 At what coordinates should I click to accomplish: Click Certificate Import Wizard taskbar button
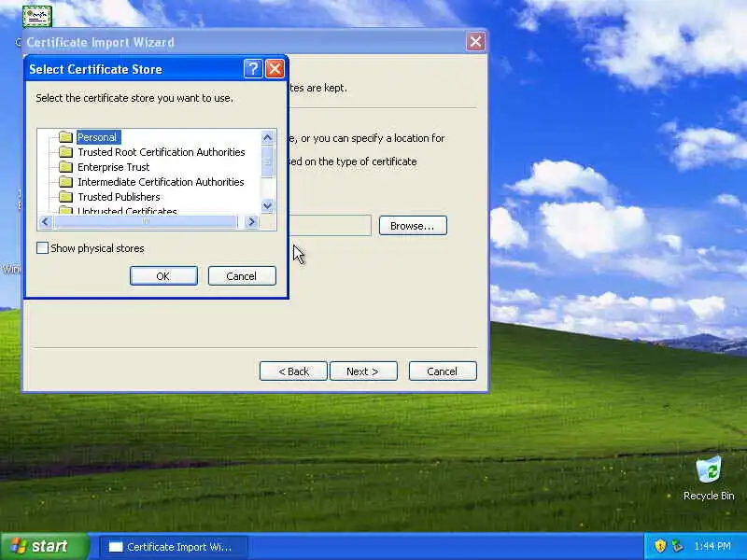pos(174,547)
